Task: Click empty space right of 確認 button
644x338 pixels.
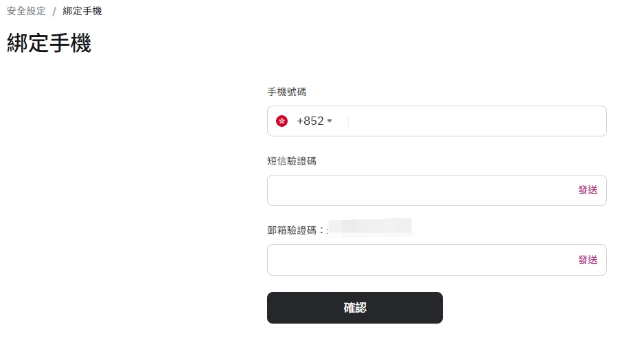Action: [x=525, y=308]
